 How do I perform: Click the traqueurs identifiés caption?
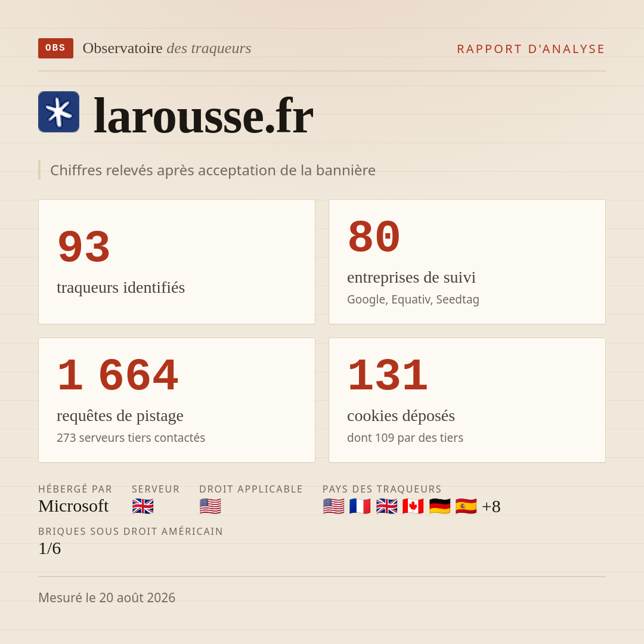pyautogui.click(x=120, y=287)
